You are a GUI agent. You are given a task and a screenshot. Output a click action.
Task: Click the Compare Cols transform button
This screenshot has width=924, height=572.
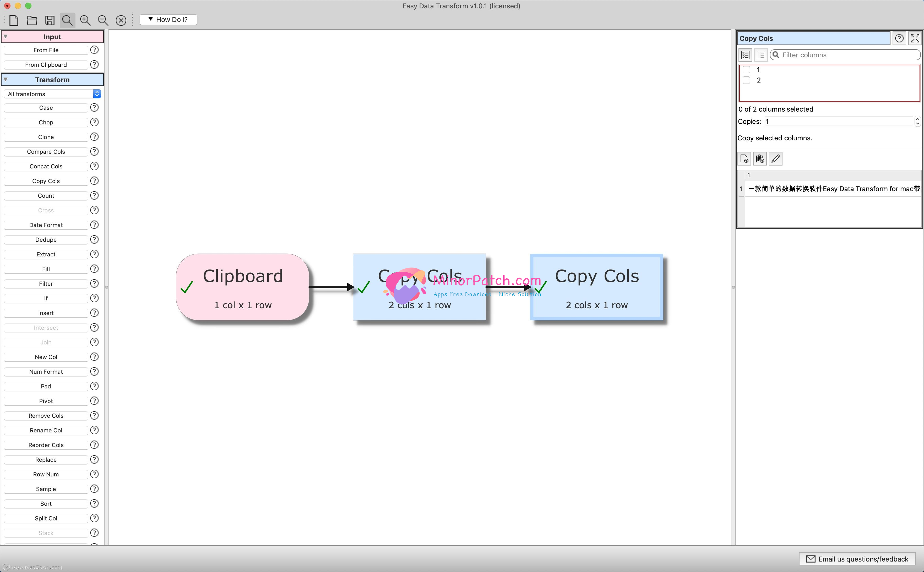pyautogui.click(x=46, y=152)
